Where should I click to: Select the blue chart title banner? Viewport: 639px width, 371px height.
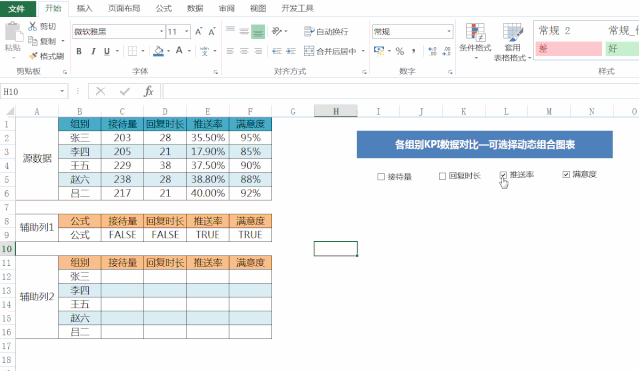click(485, 144)
